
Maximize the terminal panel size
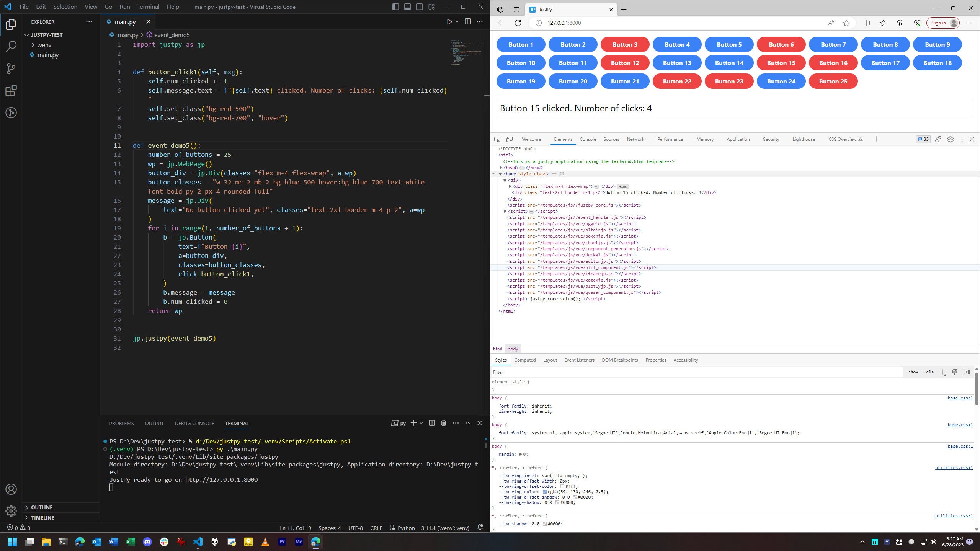[467, 423]
